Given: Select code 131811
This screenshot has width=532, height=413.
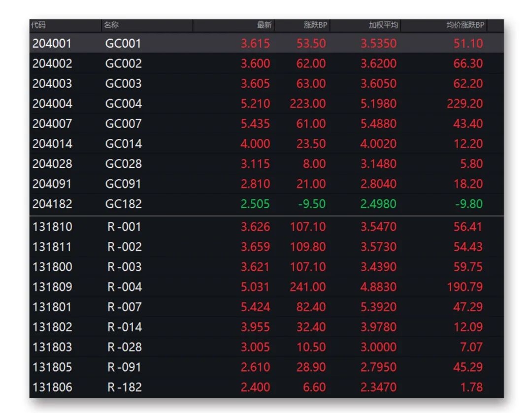Looking at the screenshot, I should tap(52, 247).
